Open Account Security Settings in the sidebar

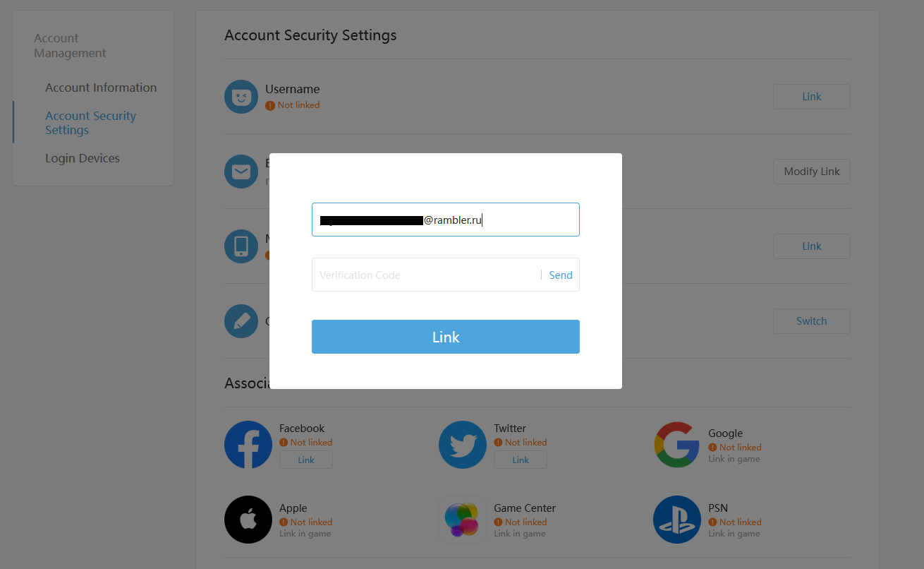coord(90,123)
